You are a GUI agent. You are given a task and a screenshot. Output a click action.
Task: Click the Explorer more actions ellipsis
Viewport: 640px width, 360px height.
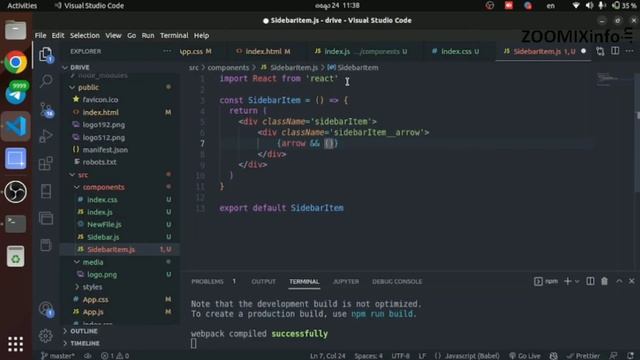tap(167, 51)
